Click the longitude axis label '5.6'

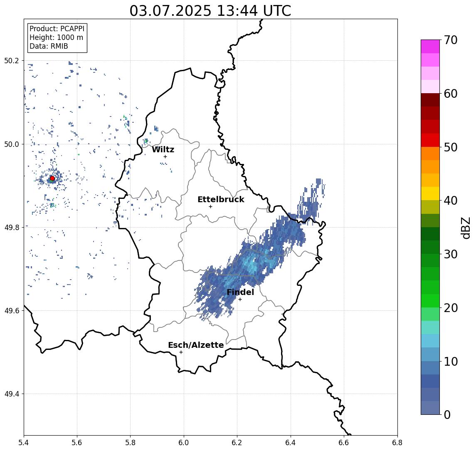pyautogui.click(x=77, y=443)
